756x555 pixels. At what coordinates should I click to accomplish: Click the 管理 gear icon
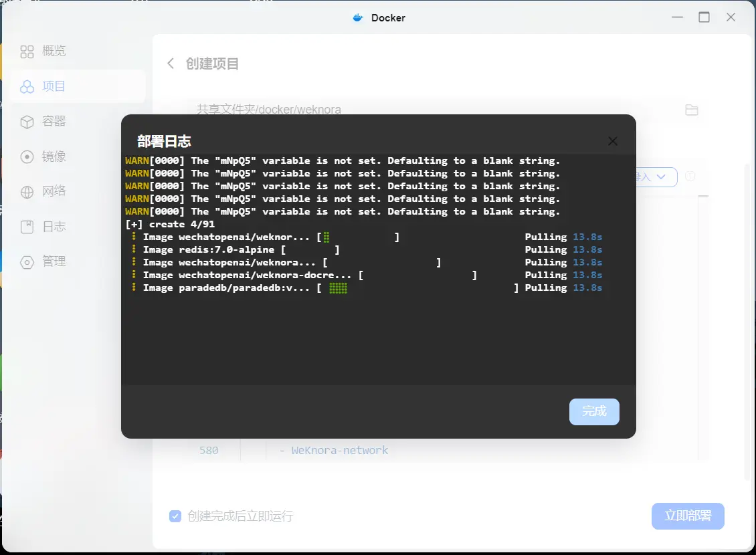(27, 262)
